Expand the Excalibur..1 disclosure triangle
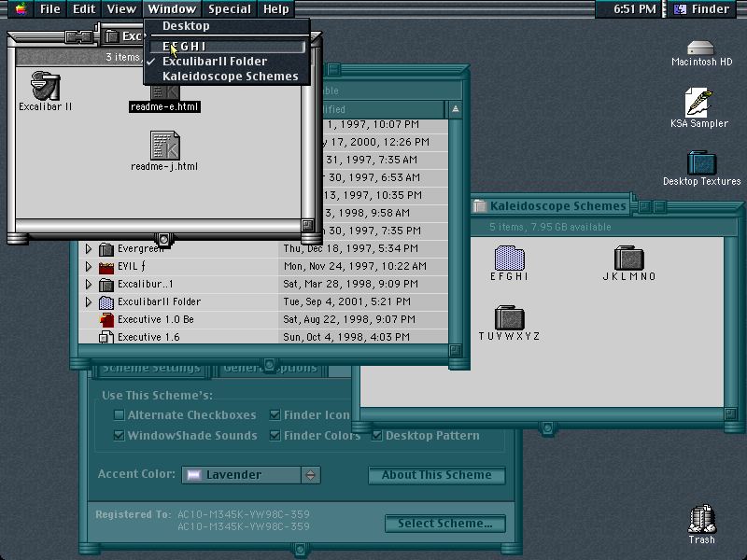 point(89,284)
